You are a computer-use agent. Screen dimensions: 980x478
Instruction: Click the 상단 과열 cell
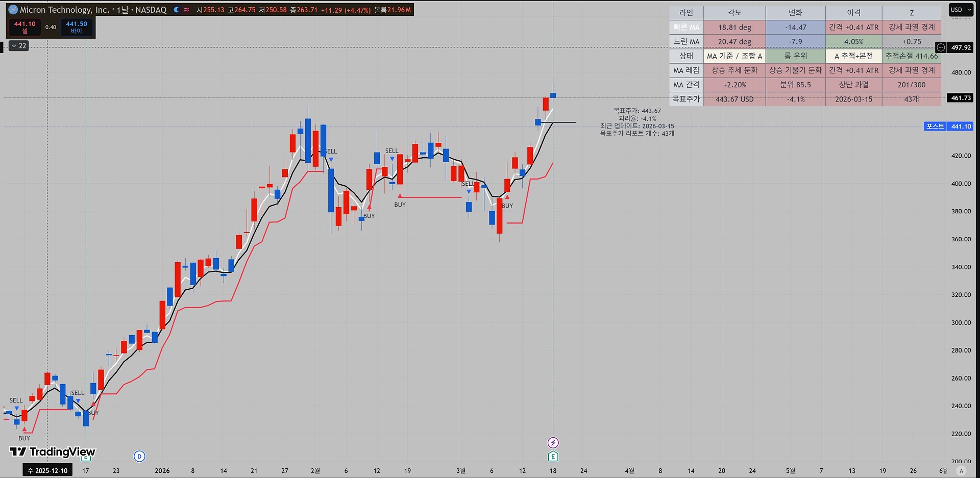854,85
